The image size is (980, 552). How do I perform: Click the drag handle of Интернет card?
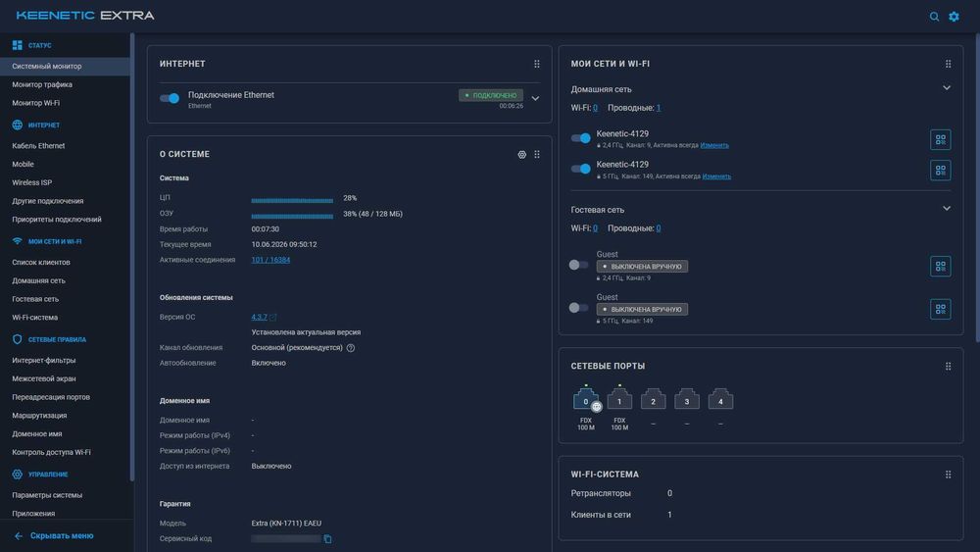tap(537, 64)
